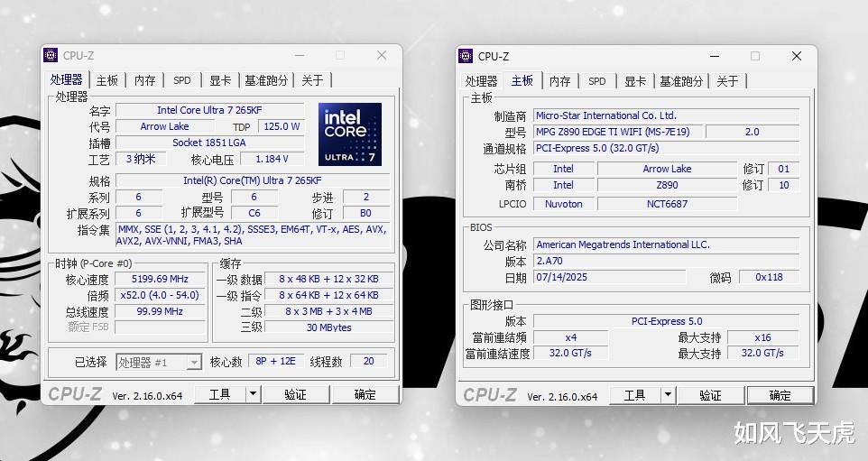Click the thread count value 20
The image size is (868, 461).
[369, 362]
